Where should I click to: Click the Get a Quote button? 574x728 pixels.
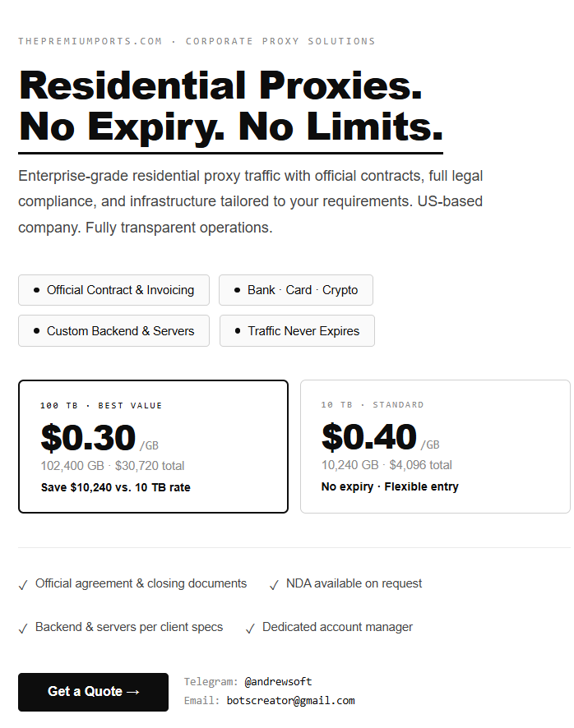click(x=93, y=692)
